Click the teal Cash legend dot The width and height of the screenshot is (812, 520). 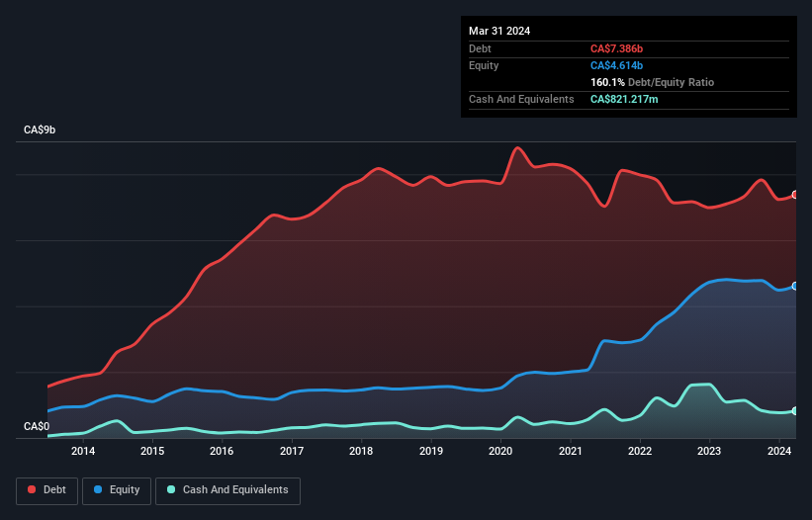click(x=171, y=489)
